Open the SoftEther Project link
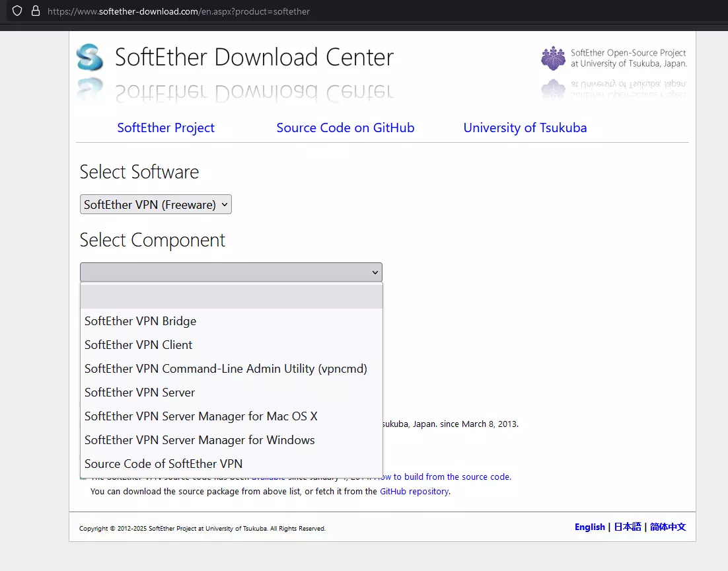Viewport: 728px width, 571px height. coord(166,128)
